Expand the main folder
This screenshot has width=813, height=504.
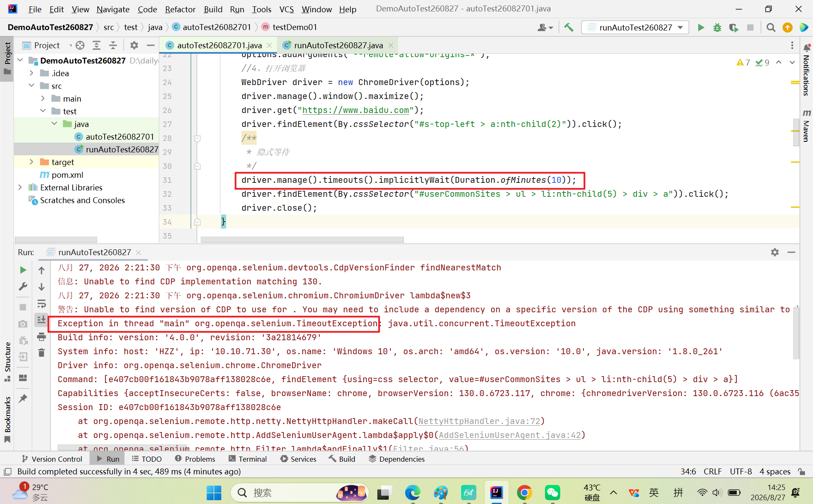coord(43,99)
